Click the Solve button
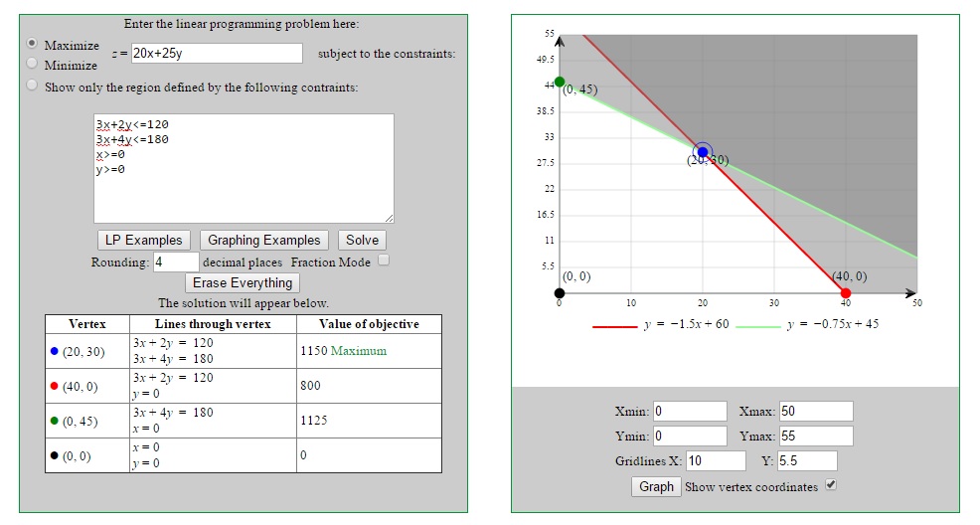This screenshot has height=525, width=980. pyautogui.click(x=362, y=240)
